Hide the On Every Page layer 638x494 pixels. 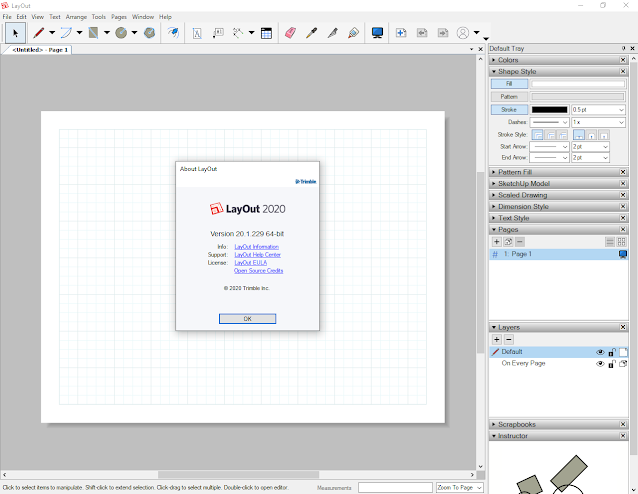pos(601,364)
